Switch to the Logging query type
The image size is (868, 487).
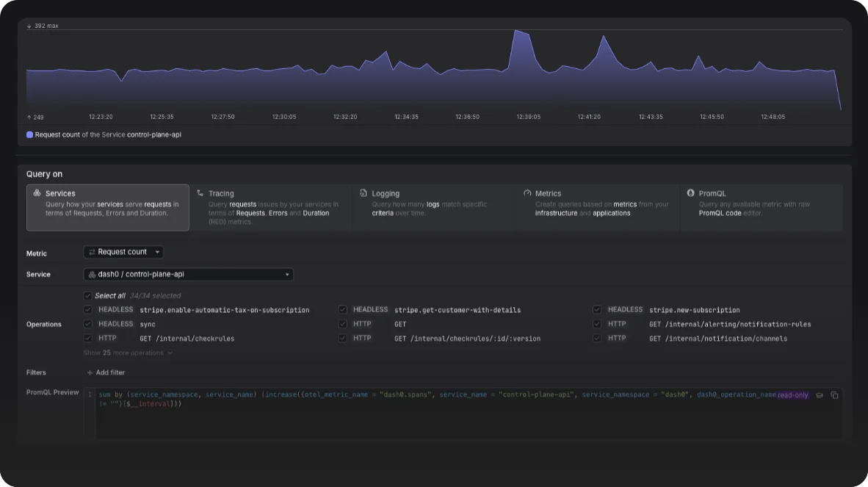(x=434, y=208)
